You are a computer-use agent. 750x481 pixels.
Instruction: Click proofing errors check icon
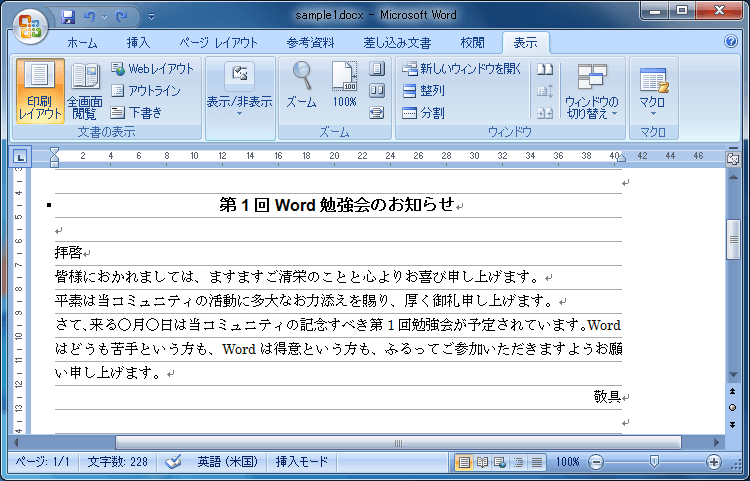pyautogui.click(x=173, y=462)
